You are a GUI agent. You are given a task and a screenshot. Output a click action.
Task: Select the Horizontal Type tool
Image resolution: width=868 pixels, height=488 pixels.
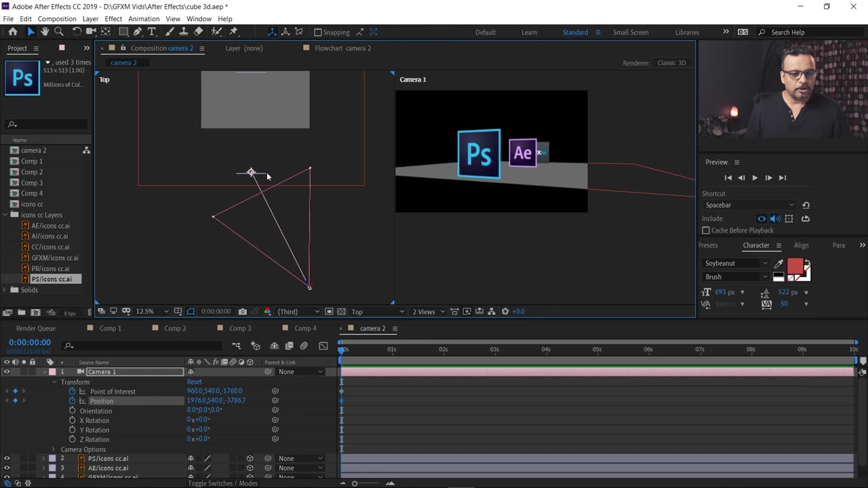click(x=151, y=32)
